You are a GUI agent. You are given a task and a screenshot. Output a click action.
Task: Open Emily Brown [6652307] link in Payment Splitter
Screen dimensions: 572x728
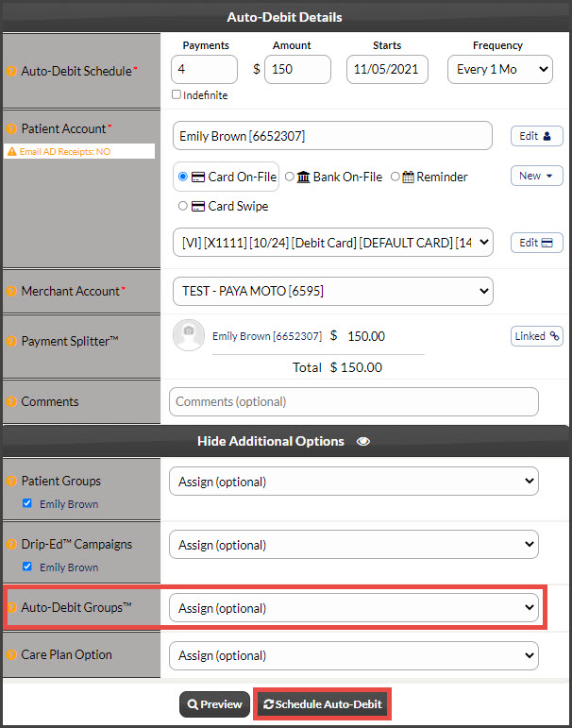(267, 336)
